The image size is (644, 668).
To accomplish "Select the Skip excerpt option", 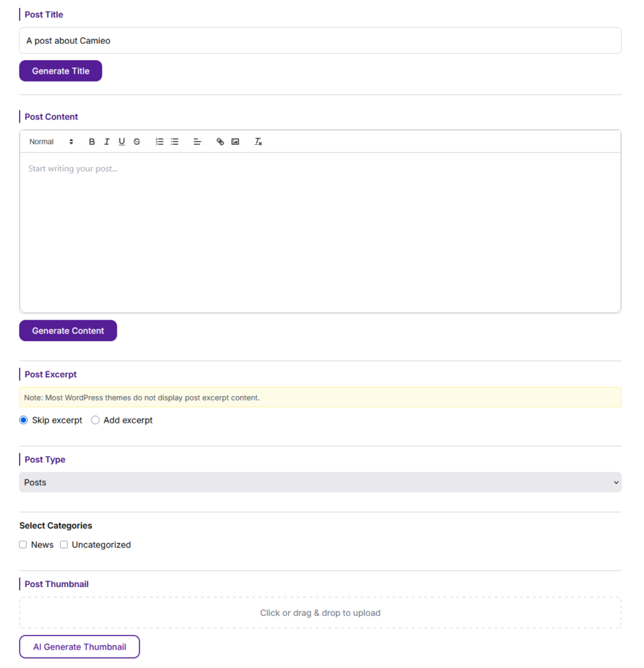I will [x=23, y=420].
